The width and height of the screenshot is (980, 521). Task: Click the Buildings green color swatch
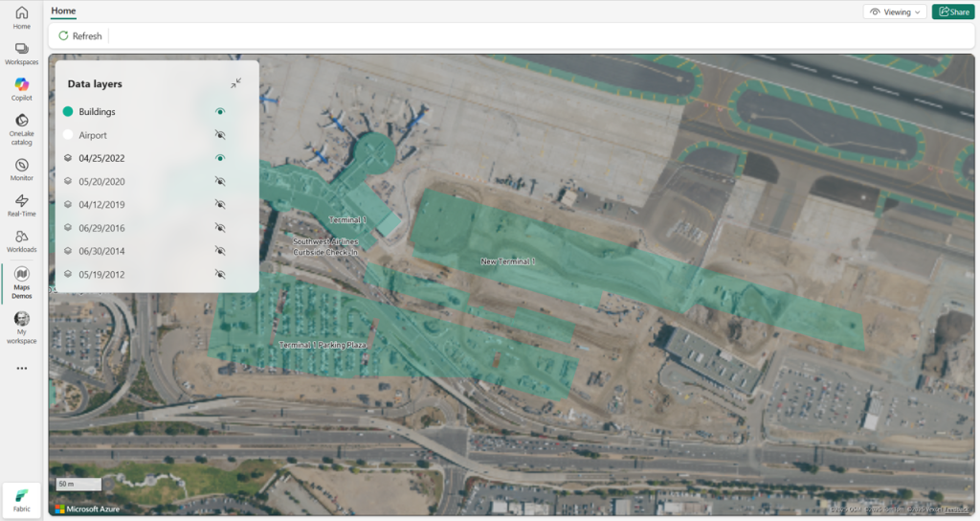[x=68, y=111]
